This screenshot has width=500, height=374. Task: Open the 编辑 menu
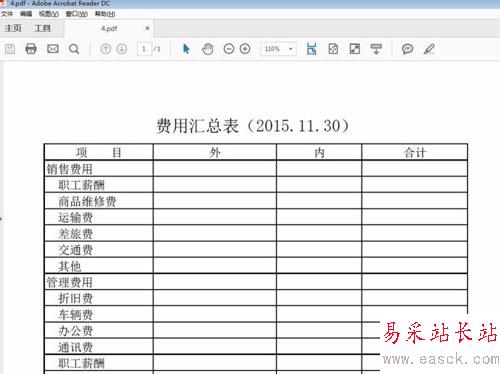pyautogui.click(x=26, y=14)
